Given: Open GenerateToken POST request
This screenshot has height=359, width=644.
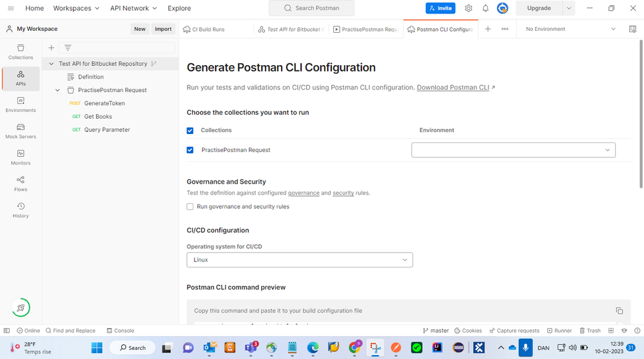Looking at the screenshot, I should (x=104, y=103).
